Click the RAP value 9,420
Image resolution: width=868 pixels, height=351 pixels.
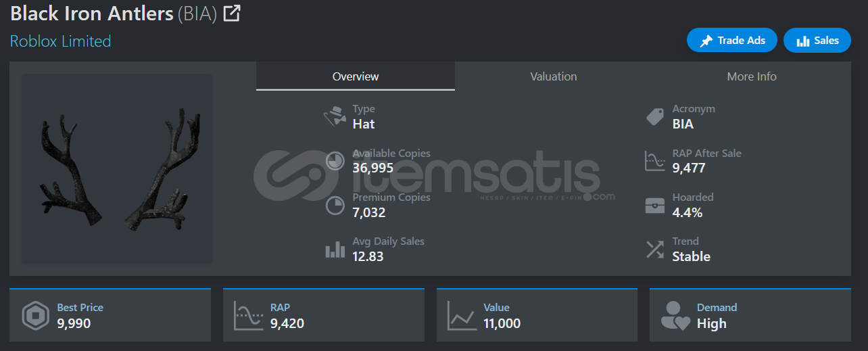287,323
